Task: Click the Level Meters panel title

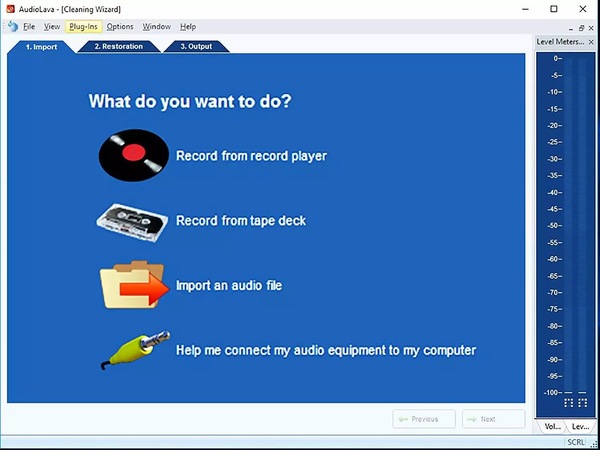Action: coord(560,42)
